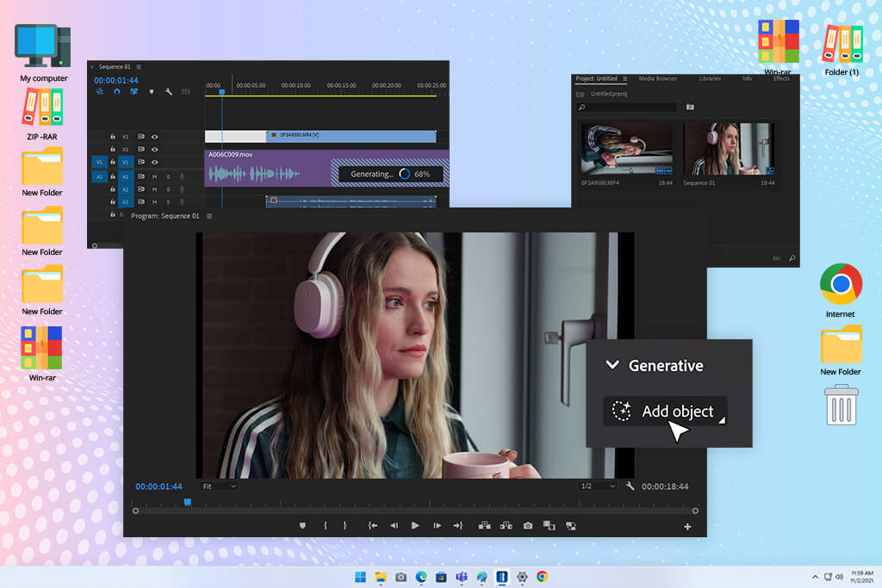The height and width of the screenshot is (588, 882).
Task: Toggle Snap magnet icon in timeline
Action: coord(117,91)
